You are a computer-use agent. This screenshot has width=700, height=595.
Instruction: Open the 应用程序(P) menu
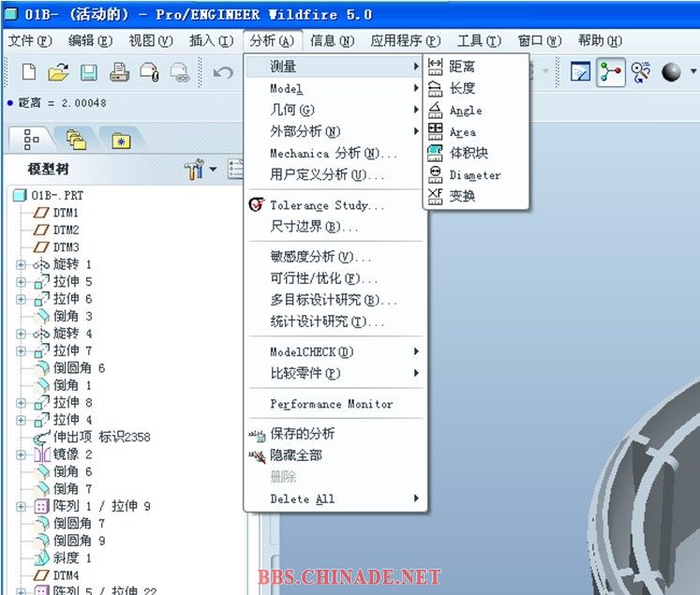[405, 40]
